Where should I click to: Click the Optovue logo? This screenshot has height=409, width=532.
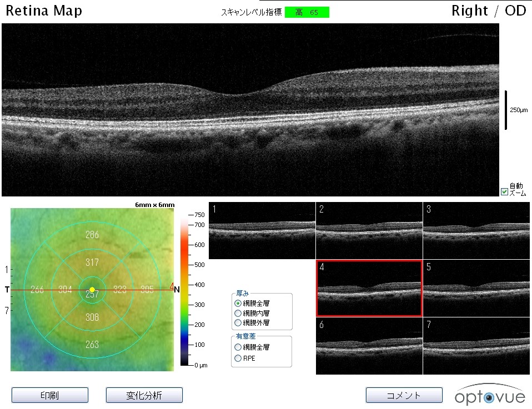coord(489,395)
